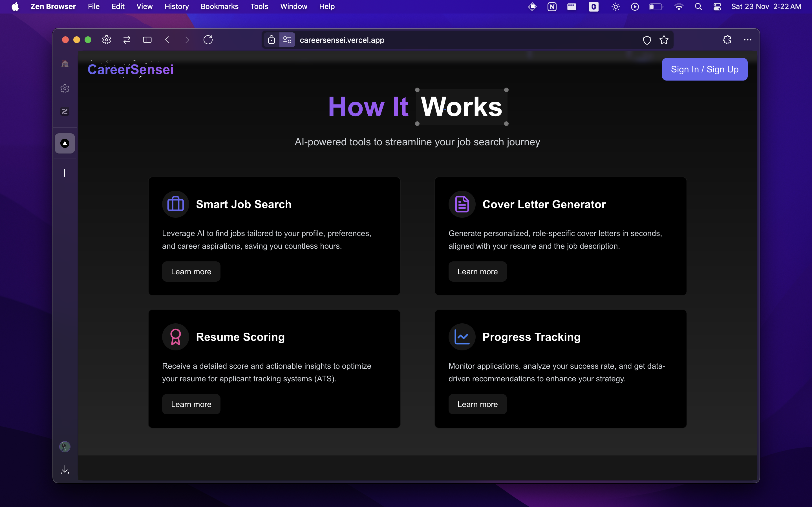Open the extensions puzzle icon
Screen dimensions: 812x507
[727, 40]
